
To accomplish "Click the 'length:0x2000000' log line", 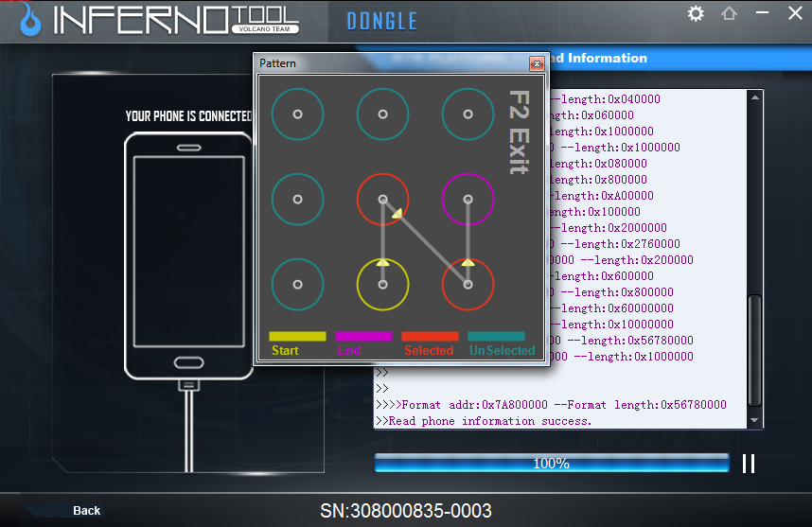I will (x=609, y=228).
